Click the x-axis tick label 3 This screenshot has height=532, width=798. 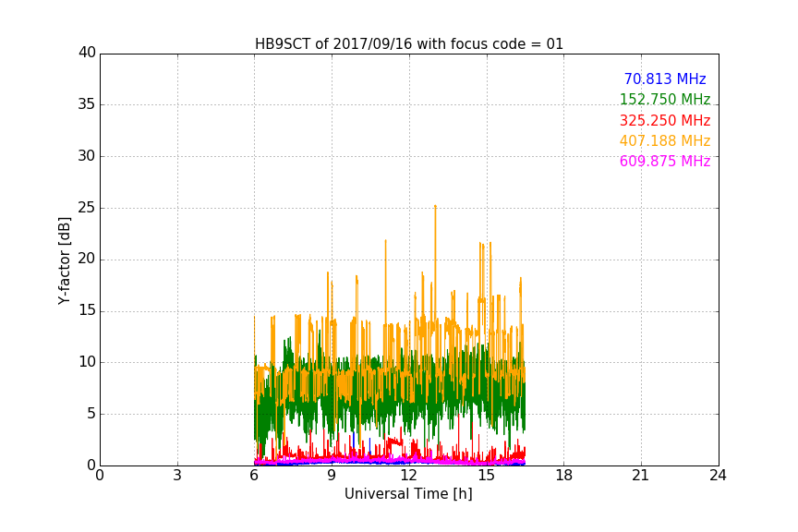coord(177,476)
